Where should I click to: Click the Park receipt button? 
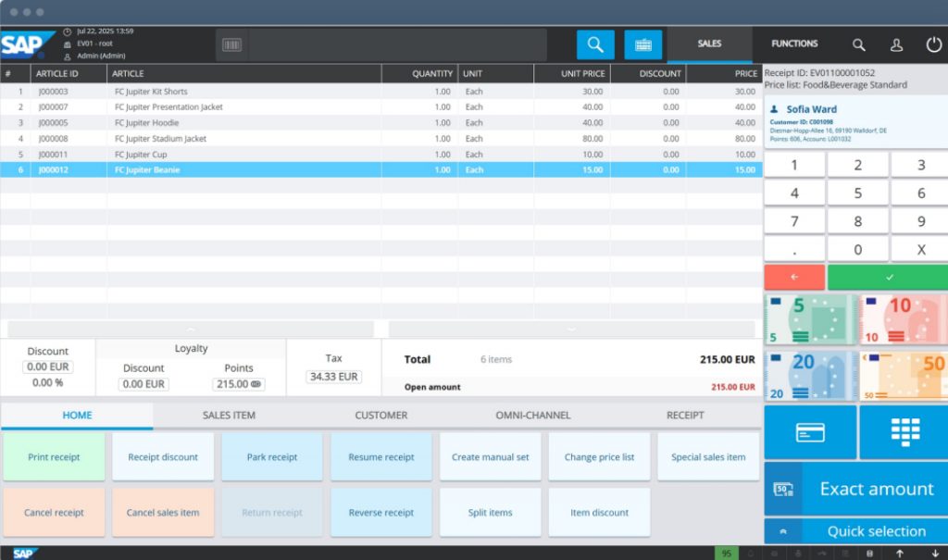(x=272, y=457)
